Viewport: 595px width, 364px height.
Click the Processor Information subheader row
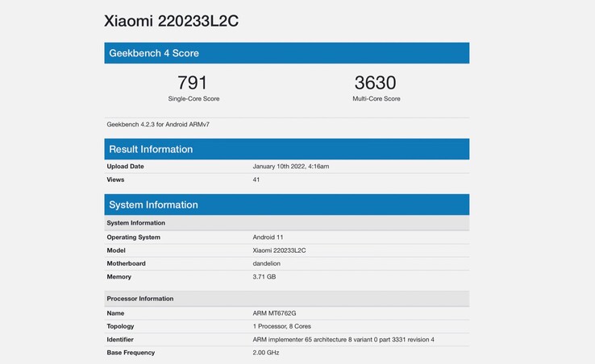[287, 299]
